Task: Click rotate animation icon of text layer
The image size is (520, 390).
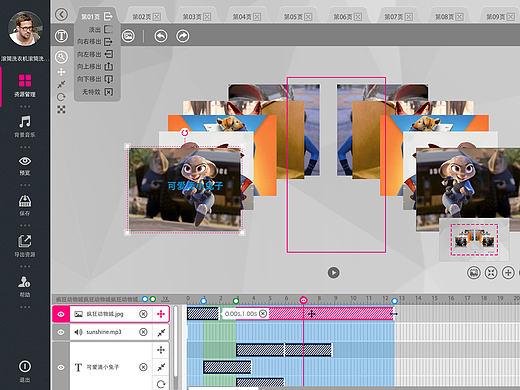Action: click(x=161, y=384)
